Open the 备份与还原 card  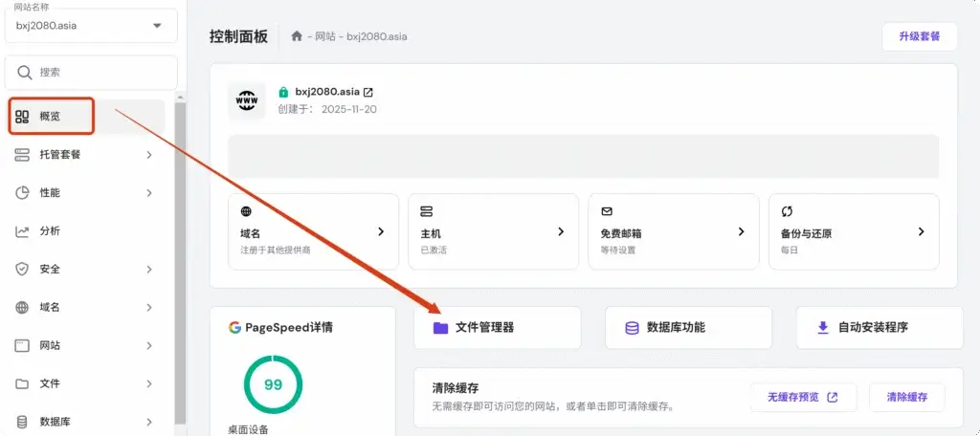853,231
